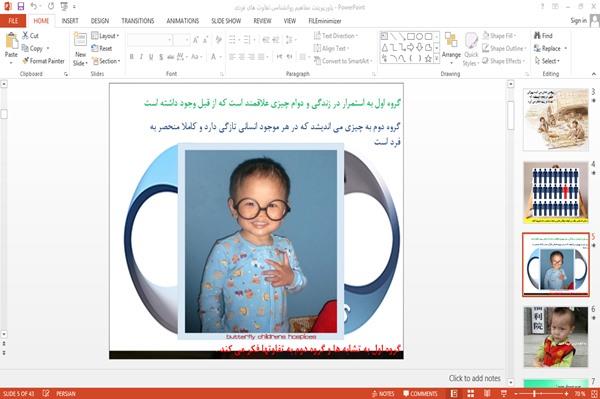Open Convert to SmartArt dropdown

tap(343, 61)
